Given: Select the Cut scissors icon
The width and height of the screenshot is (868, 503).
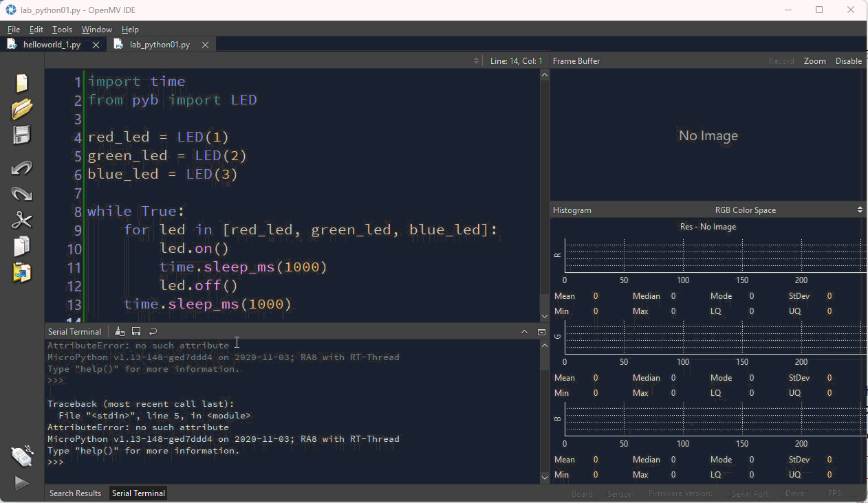Looking at the screenshot, I should pos(22,221).
